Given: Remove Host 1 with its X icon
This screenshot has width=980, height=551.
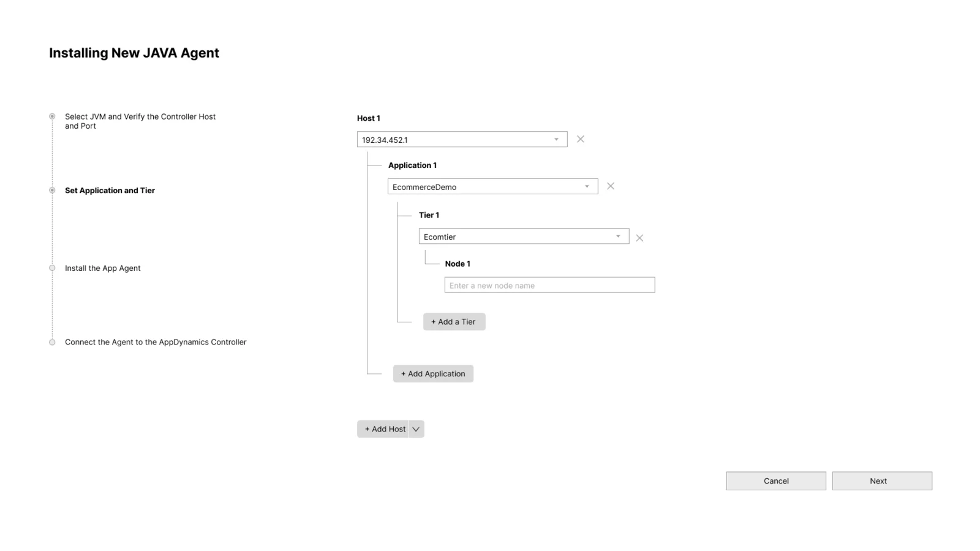Looking at the screenshot, I should click(580, 139).
